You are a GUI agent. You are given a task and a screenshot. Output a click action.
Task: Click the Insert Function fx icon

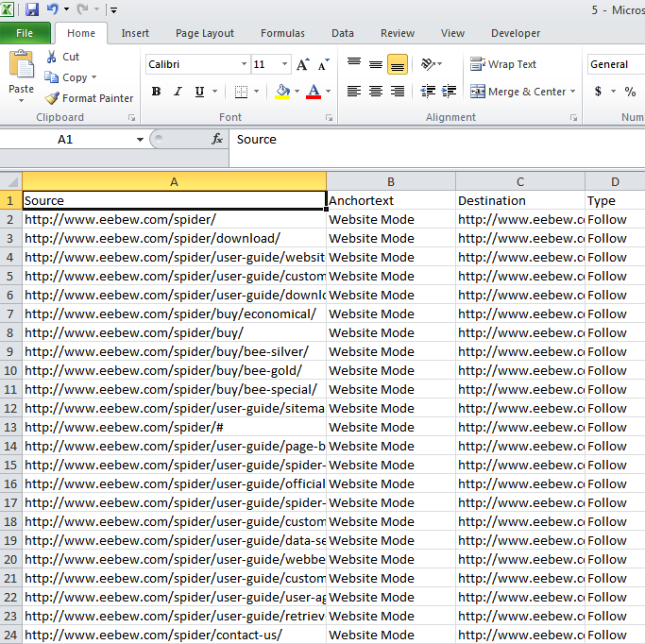tap(217, 140)
